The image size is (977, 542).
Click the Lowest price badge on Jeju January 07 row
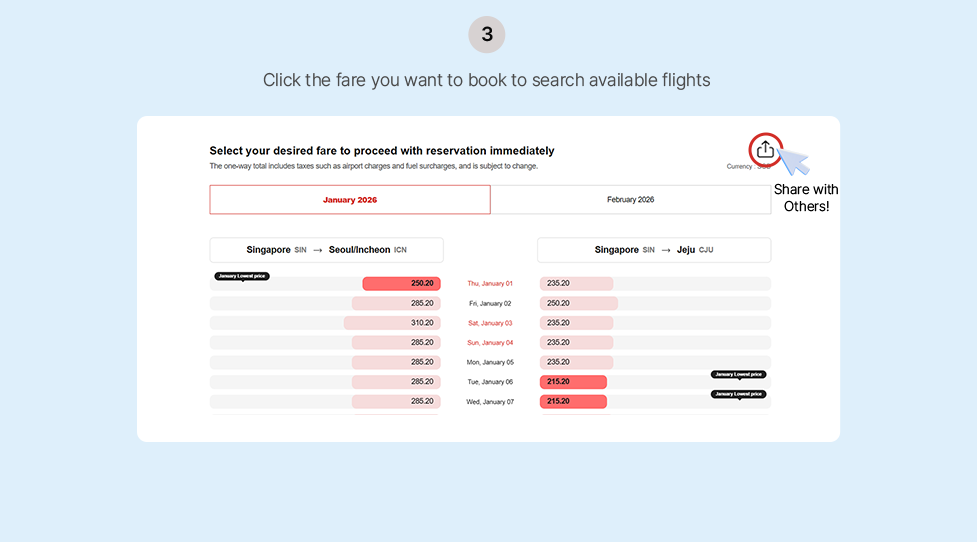(x=738, y=394)
